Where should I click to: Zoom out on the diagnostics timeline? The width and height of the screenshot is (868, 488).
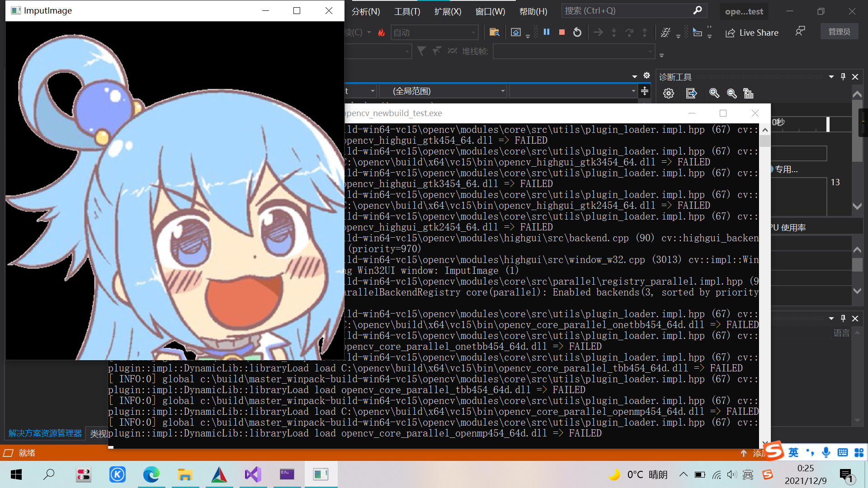pyautogui.click(x=731, y=94)
